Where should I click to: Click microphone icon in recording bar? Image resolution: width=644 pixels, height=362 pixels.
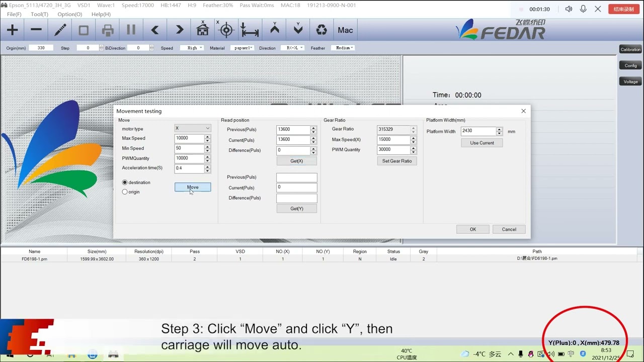click(583, 9)
